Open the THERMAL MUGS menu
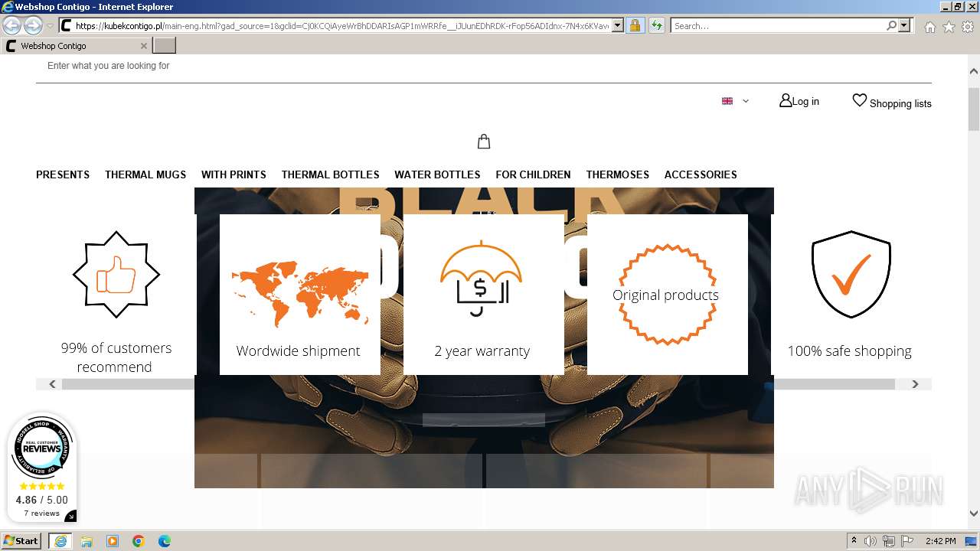 pos(145,174)
